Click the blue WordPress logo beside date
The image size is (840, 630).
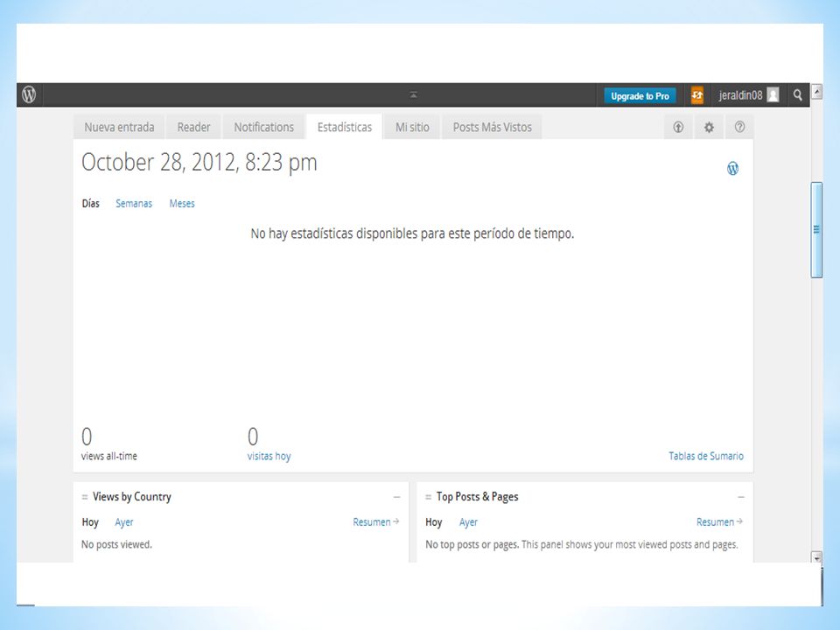coord(733,168)
